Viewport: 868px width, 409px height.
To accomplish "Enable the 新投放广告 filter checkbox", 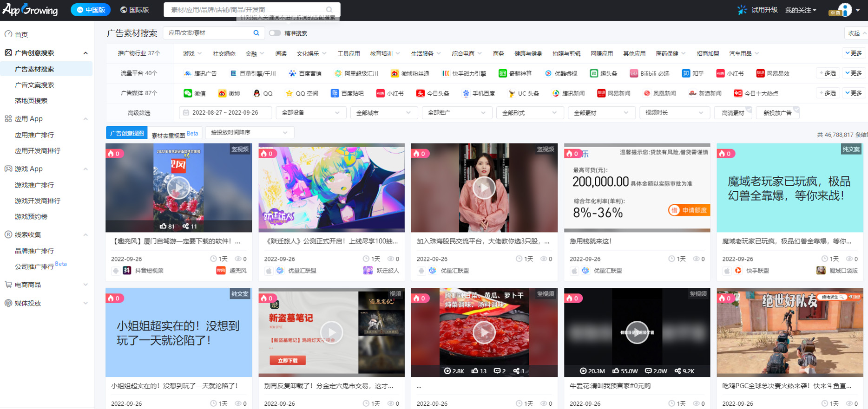I will click(x=777, y=113).
